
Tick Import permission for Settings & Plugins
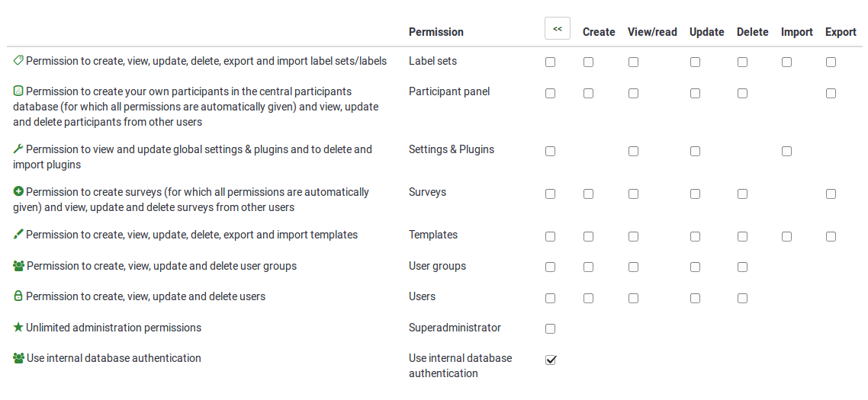(x=786, y=152)
